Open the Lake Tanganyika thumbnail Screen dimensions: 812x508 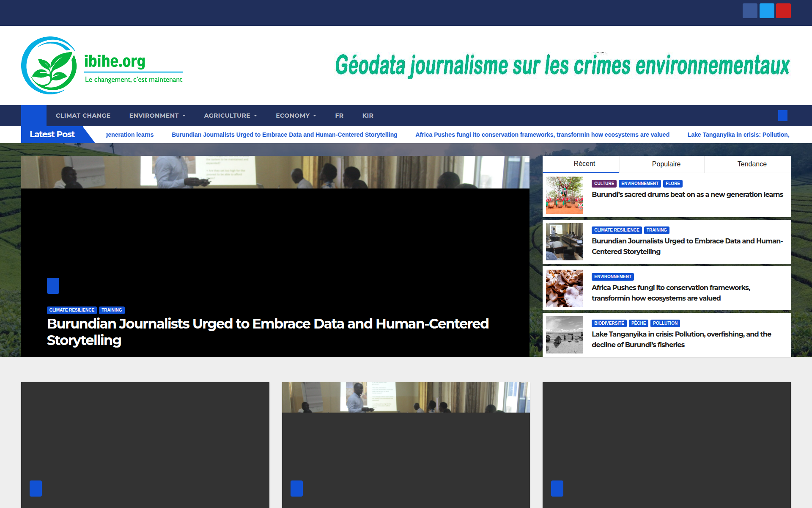click(565, 335)
